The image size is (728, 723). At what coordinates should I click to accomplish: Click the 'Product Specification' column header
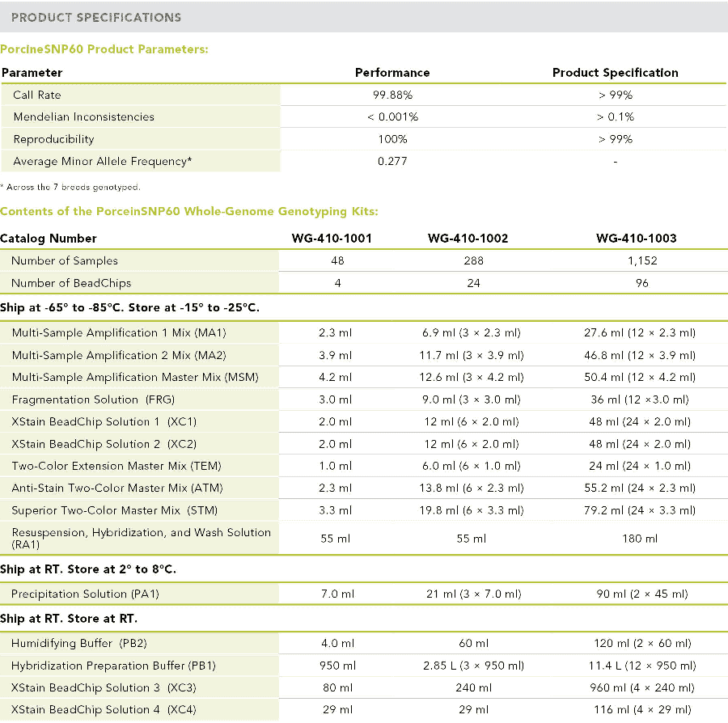616,73
